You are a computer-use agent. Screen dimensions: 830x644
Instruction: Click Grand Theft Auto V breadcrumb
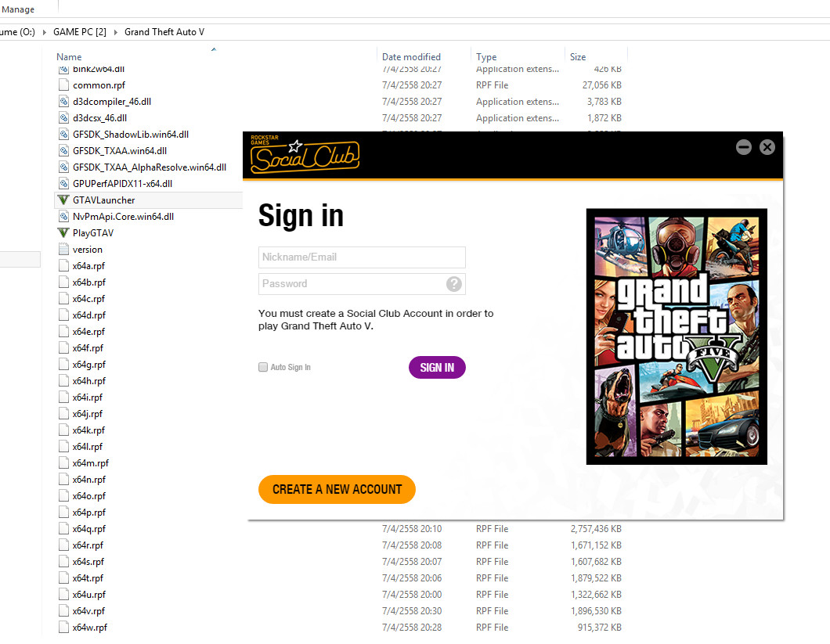click(164, 32)
